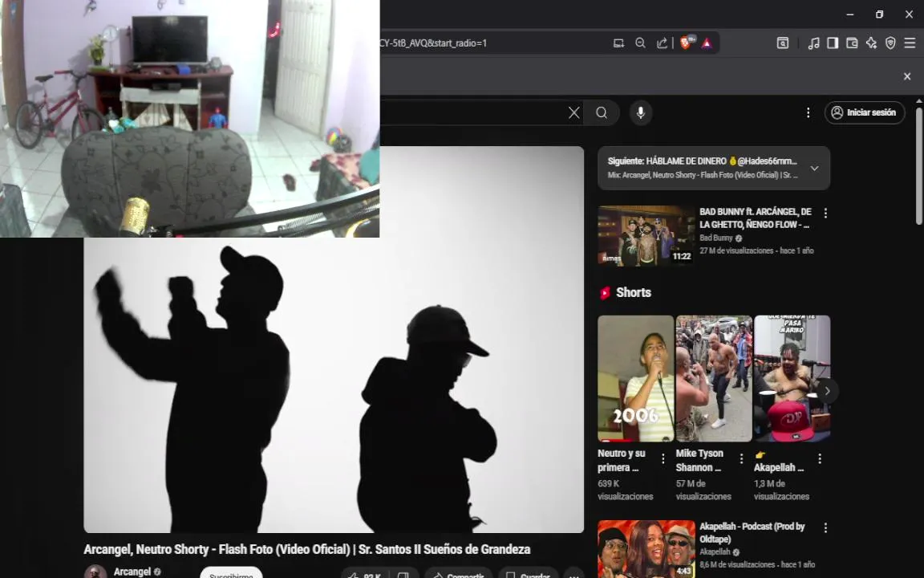924x578 pixels.
Task: Close the notification bar below toolbar
Action: 907,76
